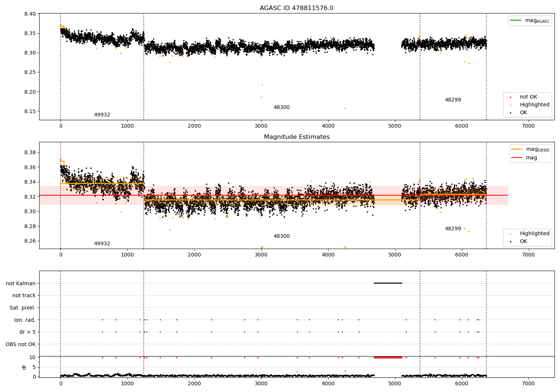Click the black 'not Kalman' flagged data segment

point(388,283)
